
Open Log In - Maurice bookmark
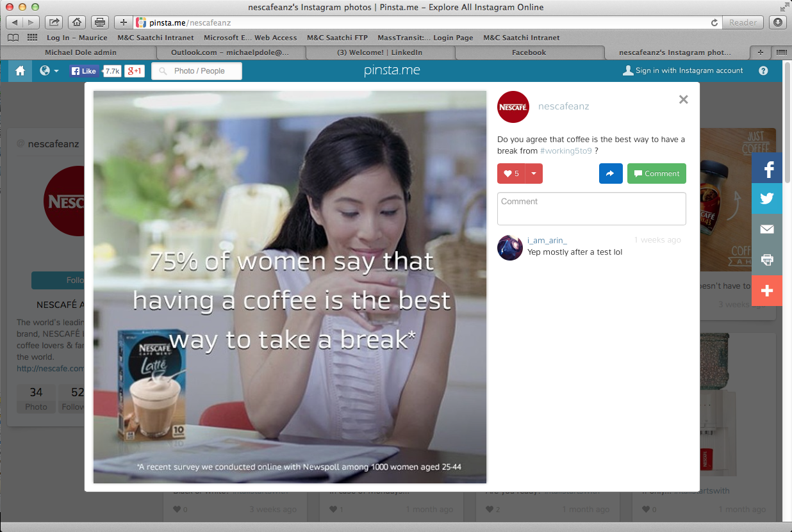77,38
